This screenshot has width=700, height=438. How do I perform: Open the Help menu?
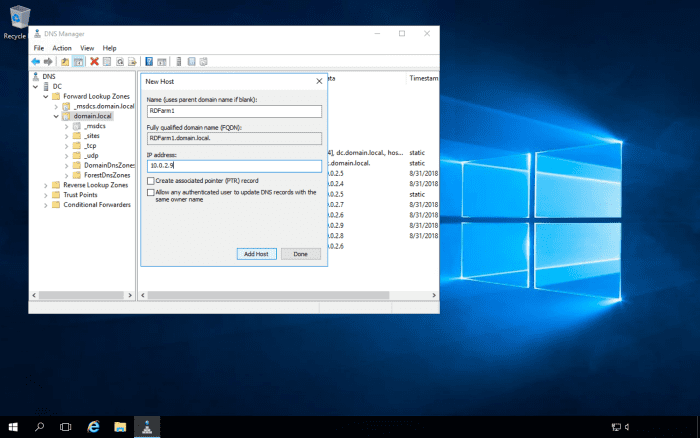109,48
